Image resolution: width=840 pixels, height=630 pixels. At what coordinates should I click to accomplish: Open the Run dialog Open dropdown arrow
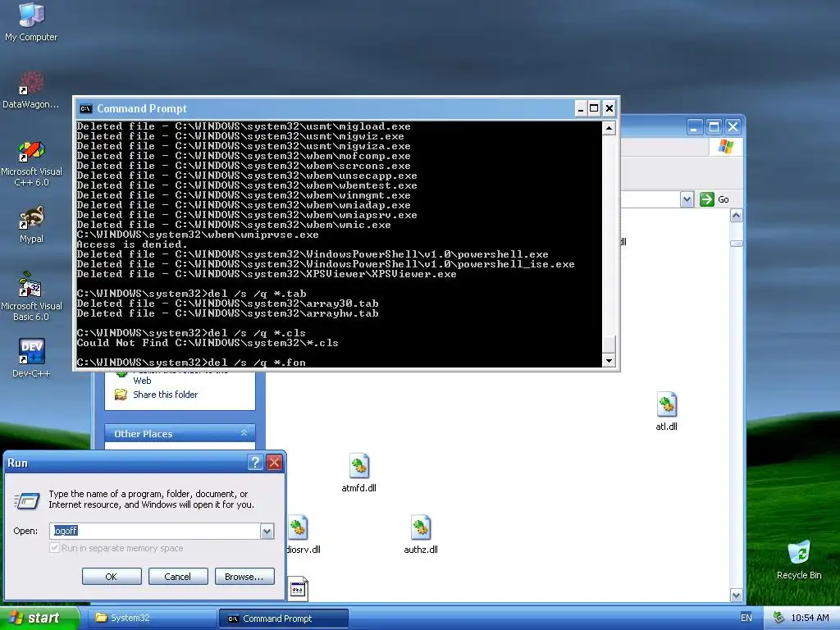(x=267, y=531)
